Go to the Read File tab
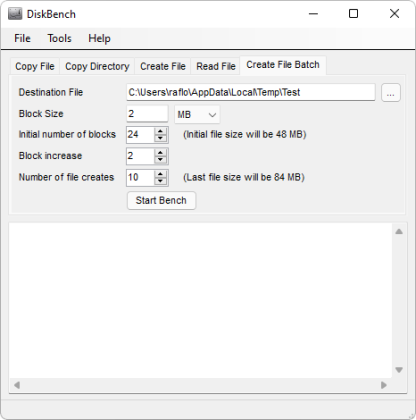Viewport: 416px width, 420px height. click(216, 66)
